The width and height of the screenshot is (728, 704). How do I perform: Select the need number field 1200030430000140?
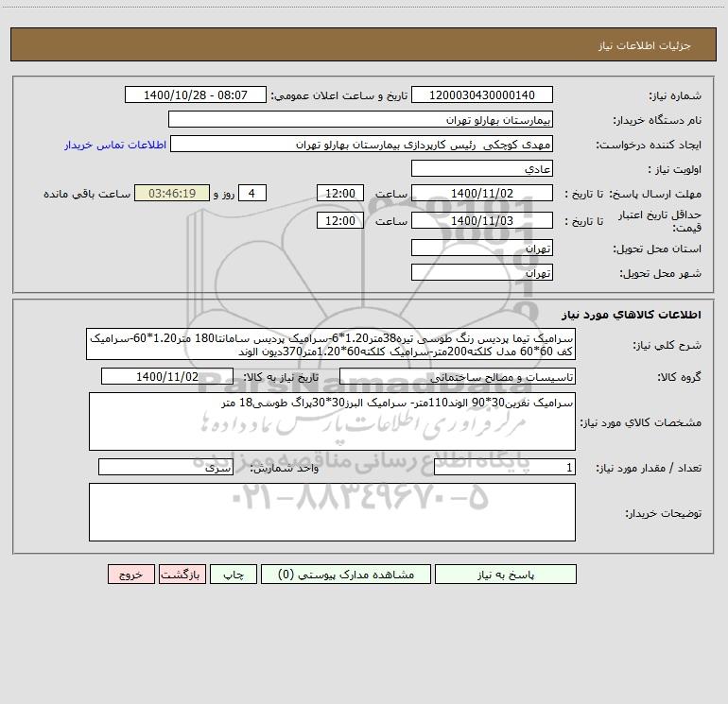pyautogui.click(x=482, y=94)
